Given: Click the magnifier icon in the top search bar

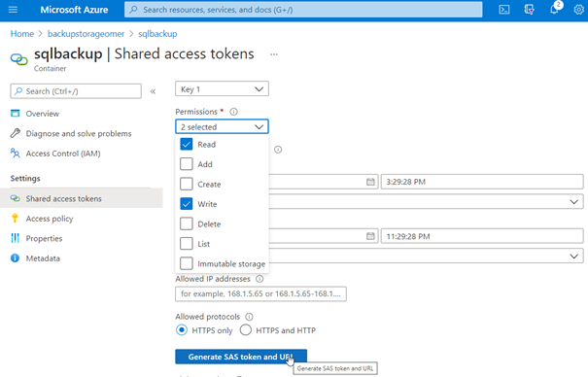Looking at the screenshot, I should (133, 10).
